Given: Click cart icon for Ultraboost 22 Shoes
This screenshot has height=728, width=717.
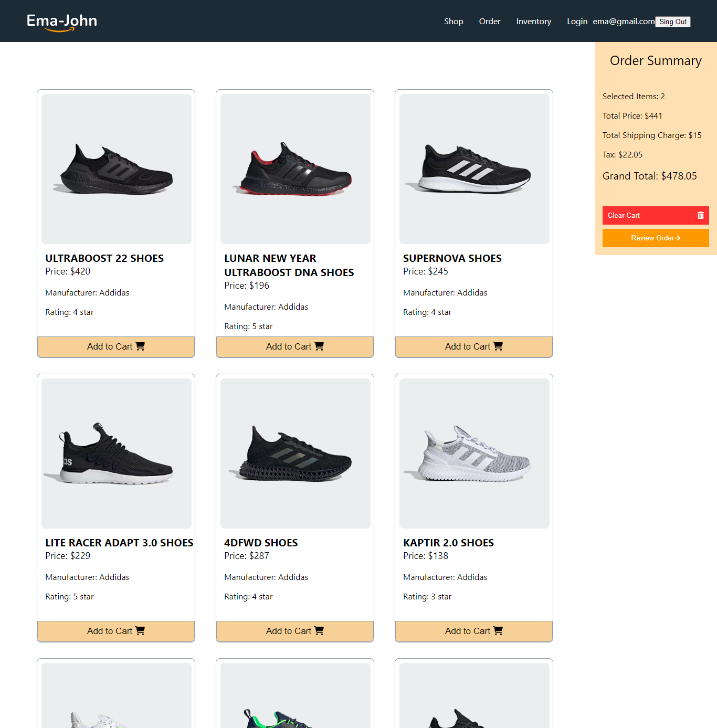Looking at the screenshot, I should click(x=140, y=346).
